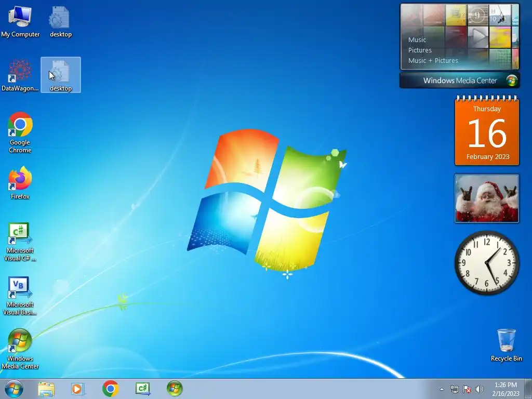
Task: Open Windows Media Player from the taskbar
Action: [78, 389]
